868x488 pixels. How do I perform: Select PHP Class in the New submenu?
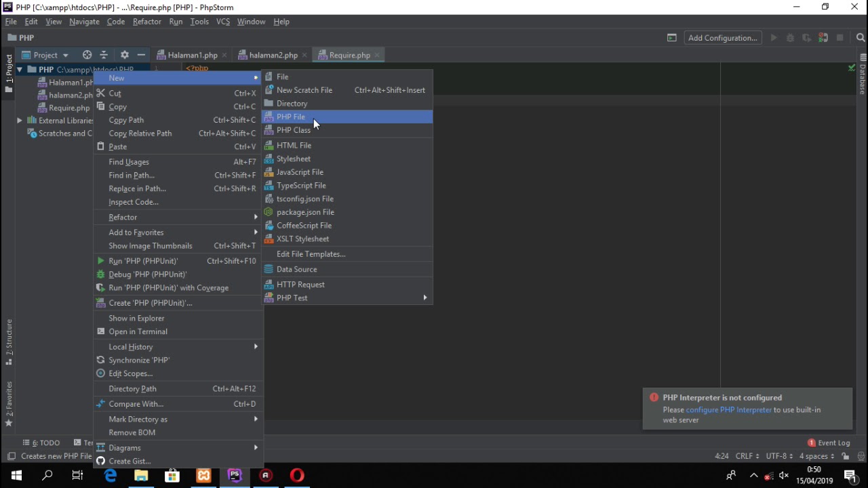click(347, 130)
